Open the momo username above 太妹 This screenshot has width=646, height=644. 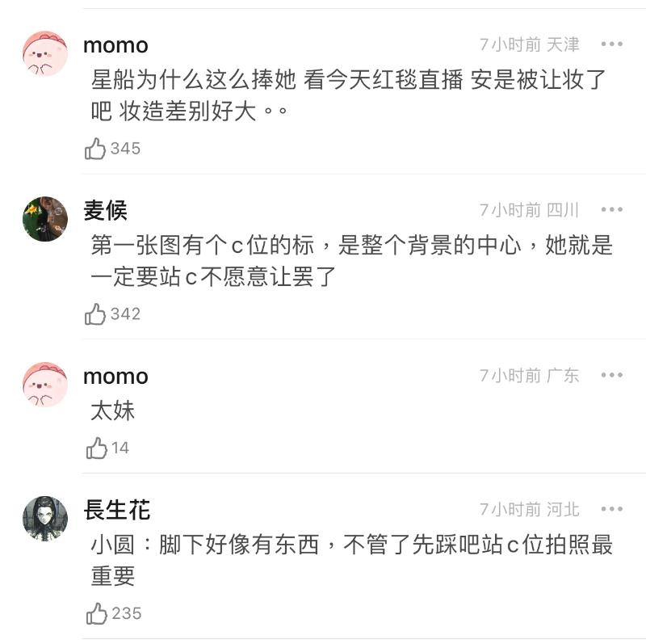point(115,376)
